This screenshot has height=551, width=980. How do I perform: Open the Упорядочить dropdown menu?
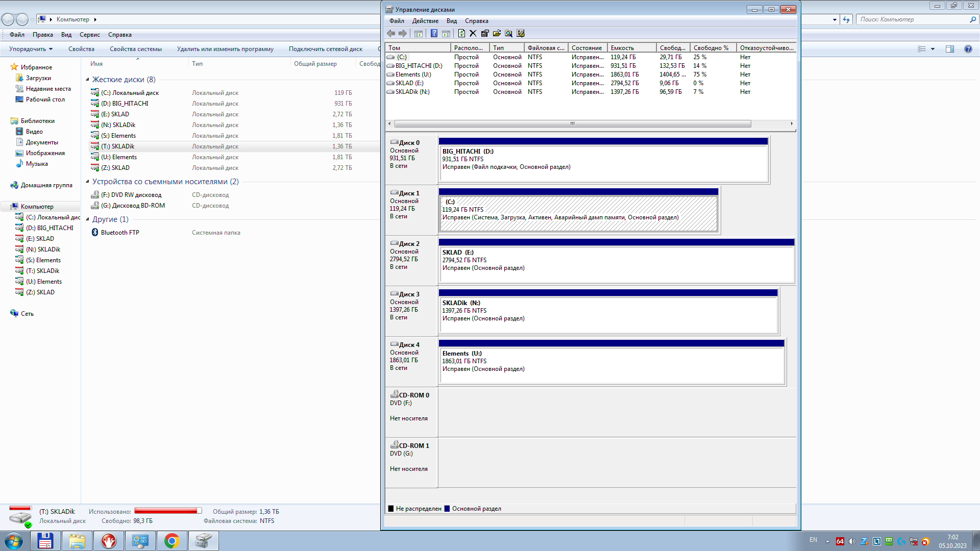31,49
